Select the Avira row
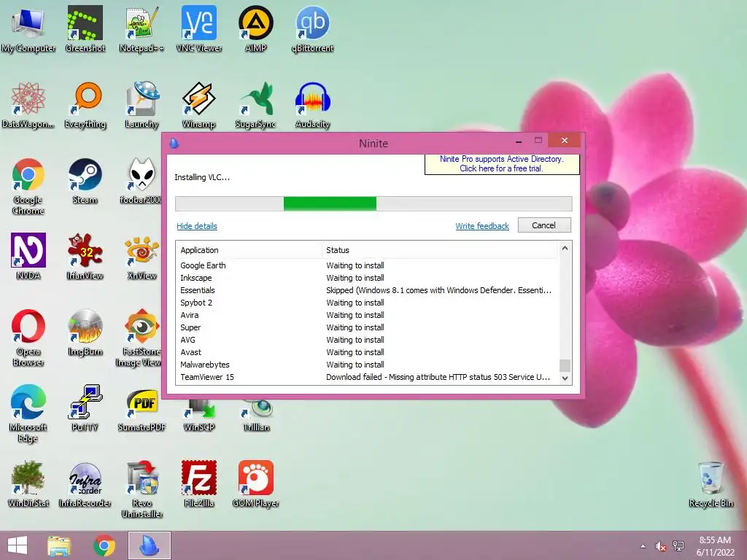Screen dimensions: 747x560 click(x=367, y=315)
